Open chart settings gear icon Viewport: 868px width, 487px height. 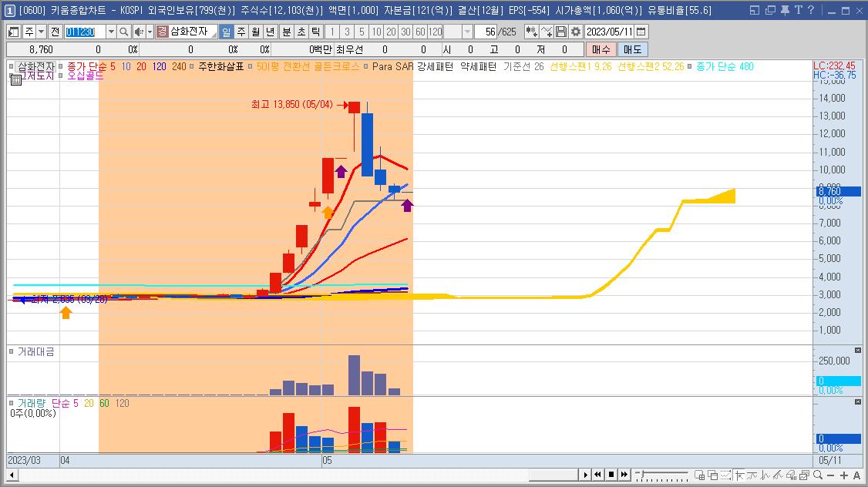tap(576, 32)
